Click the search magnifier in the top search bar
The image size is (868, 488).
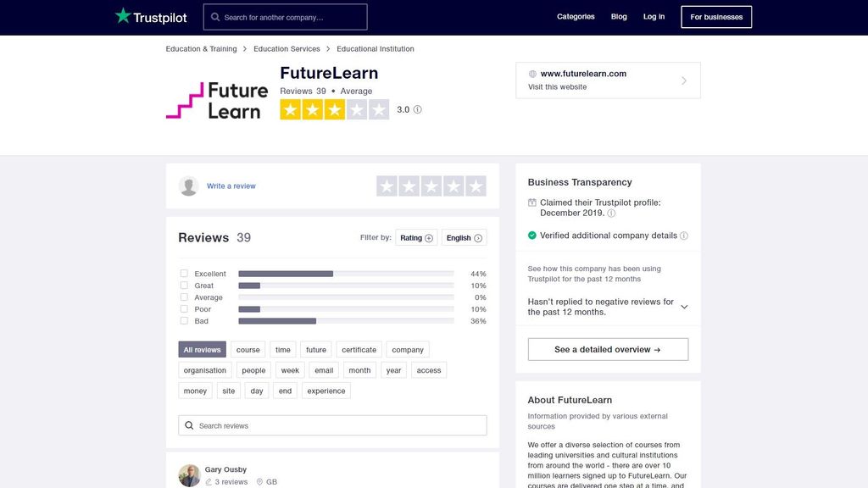pyautogui.click(x=214, y=16)
